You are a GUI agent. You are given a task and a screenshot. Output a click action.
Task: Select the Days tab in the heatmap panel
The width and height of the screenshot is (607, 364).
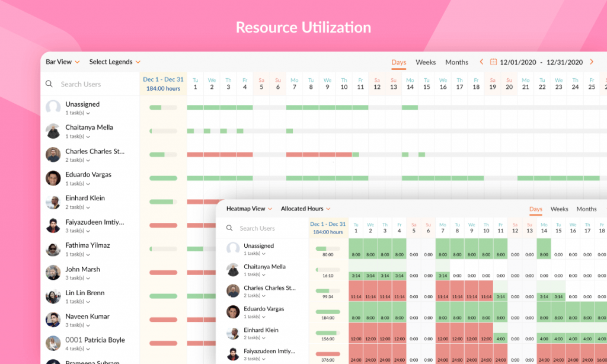pos(535,209)
